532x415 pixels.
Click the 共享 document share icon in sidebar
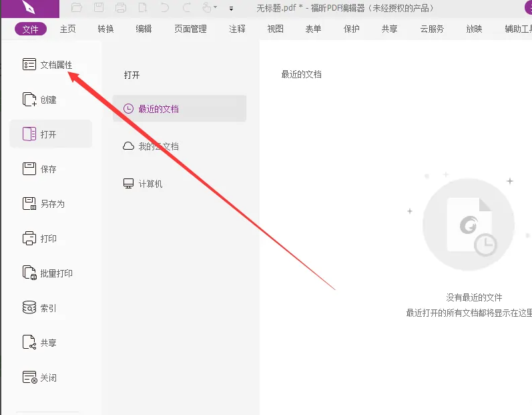29,342
